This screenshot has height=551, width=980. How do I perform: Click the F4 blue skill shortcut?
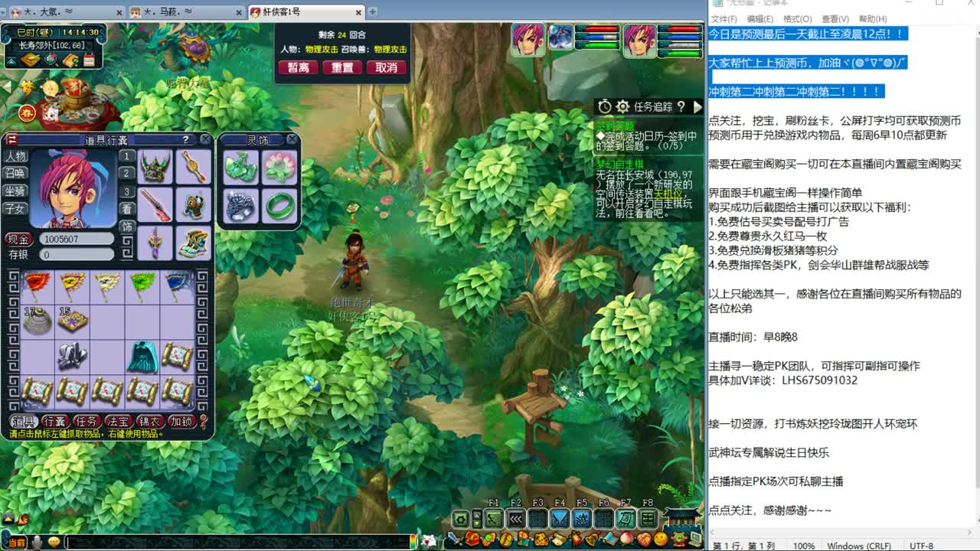[560, 519]
